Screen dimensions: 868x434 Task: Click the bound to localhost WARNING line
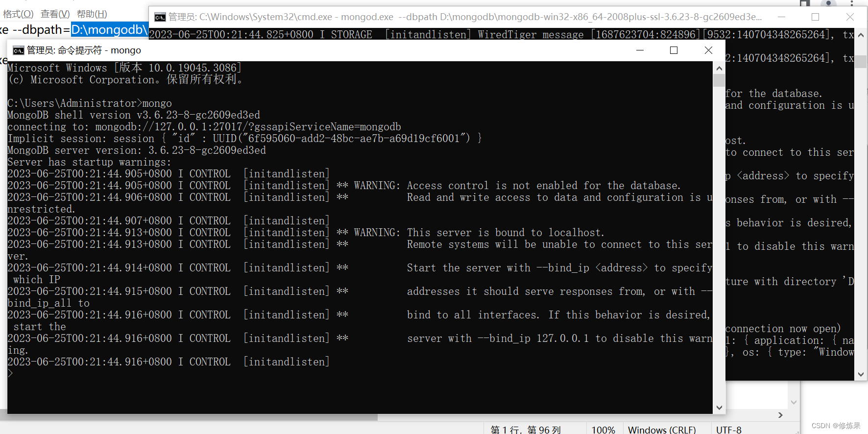click(x=306, y=233)
